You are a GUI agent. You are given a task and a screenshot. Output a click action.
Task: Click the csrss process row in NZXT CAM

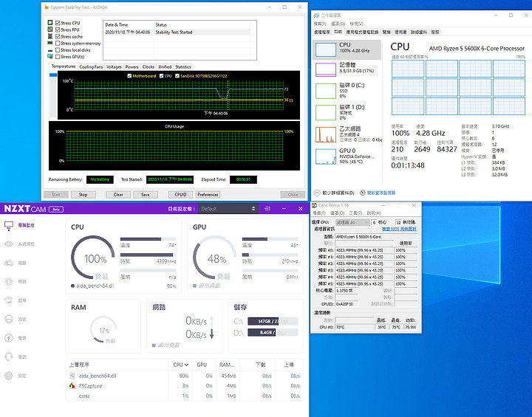[x=184, y=396]
